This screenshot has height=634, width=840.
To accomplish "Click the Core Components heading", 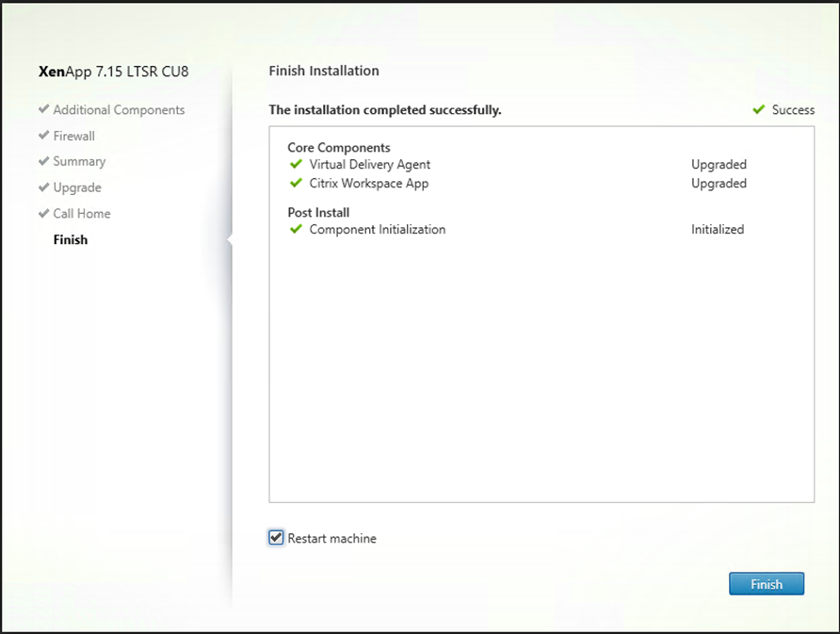I will (x=339, y=147).
